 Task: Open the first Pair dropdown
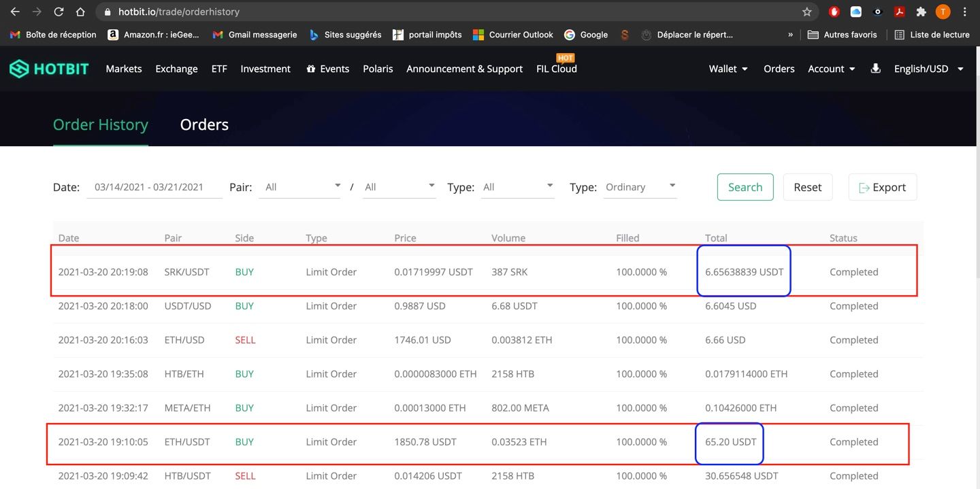click(299, 187)
